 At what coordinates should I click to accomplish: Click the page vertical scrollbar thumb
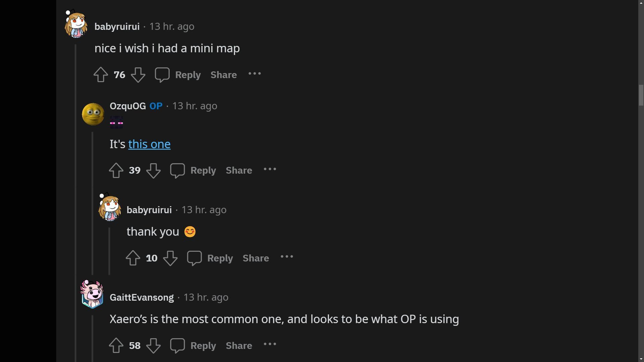point(641,95)
